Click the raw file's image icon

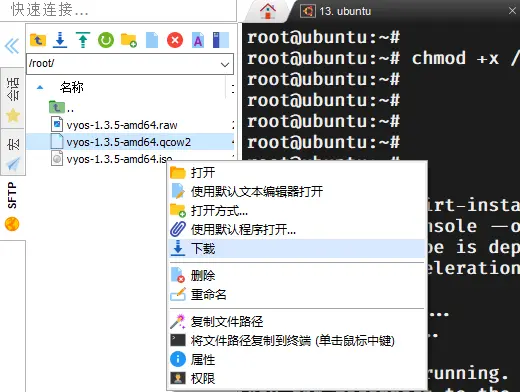point(57,124)
